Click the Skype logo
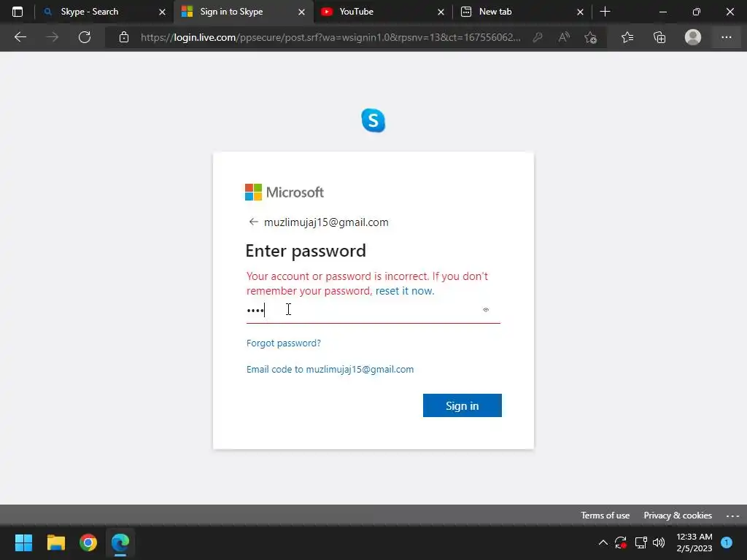 tap(373, 120)
